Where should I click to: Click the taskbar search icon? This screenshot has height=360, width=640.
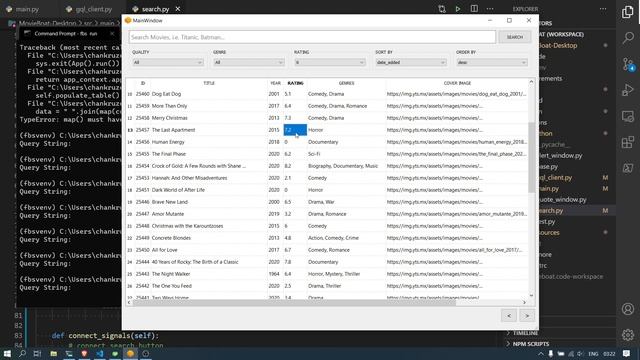[22, 353]
